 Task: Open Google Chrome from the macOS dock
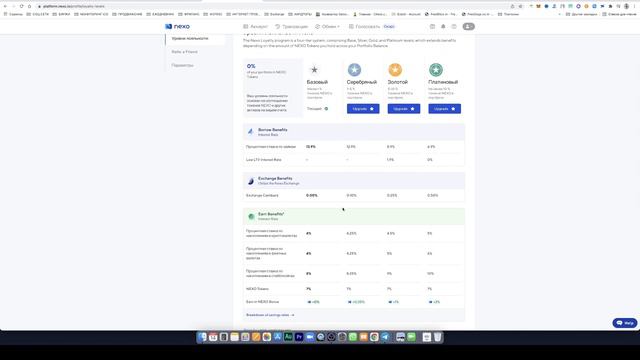[x=374, y=337]
